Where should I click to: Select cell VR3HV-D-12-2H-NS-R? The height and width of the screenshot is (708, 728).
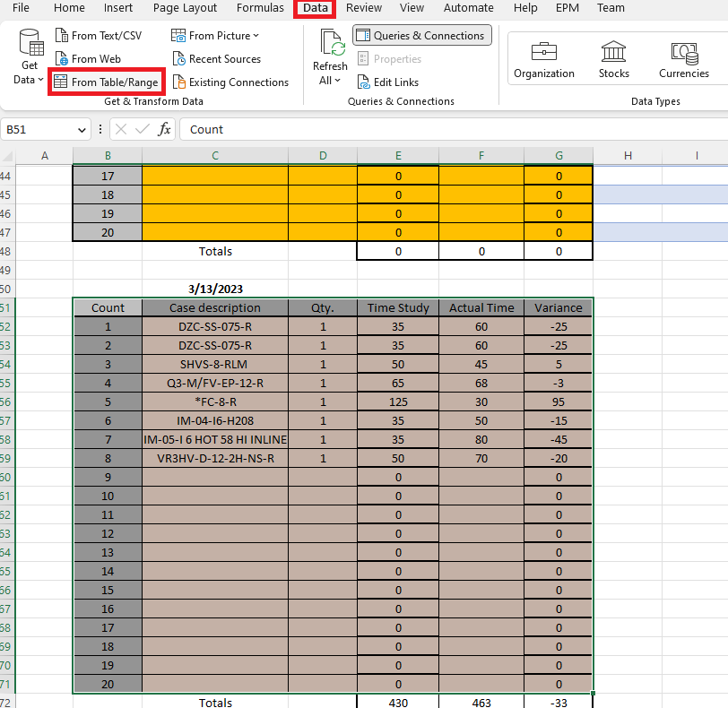[215, 458]
